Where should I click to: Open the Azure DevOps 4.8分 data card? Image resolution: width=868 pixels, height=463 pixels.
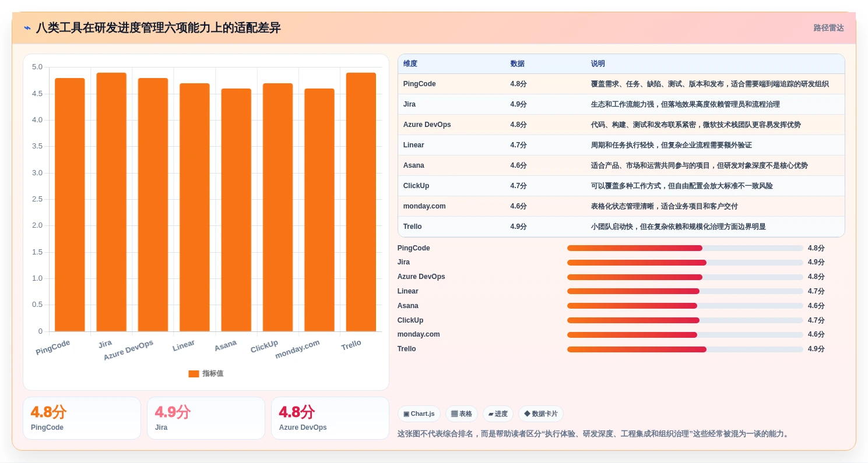pyautogui.click(x=330, y=418)
